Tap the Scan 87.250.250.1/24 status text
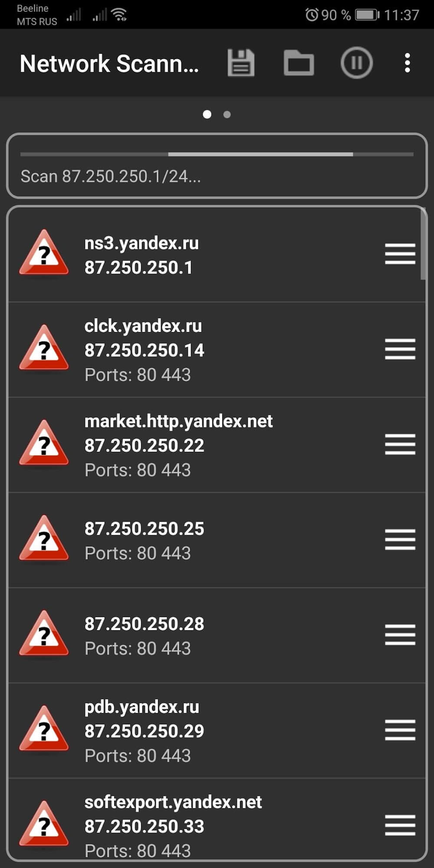434x868 pixels. tap(111, 177)
